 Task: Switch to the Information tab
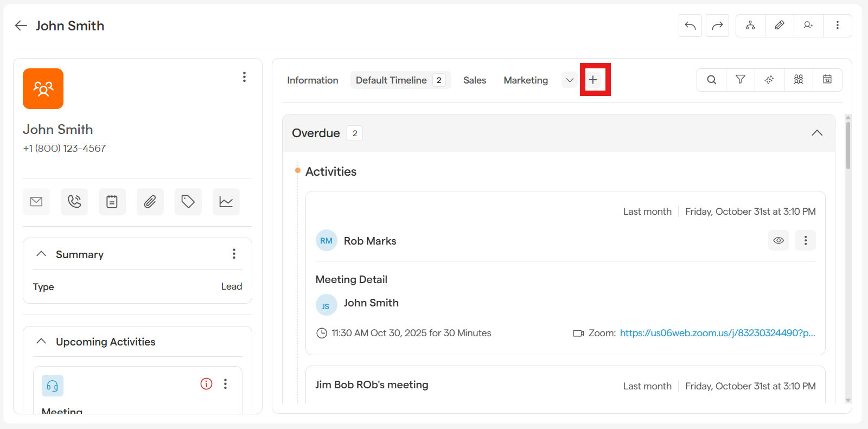tap(312, 80)
